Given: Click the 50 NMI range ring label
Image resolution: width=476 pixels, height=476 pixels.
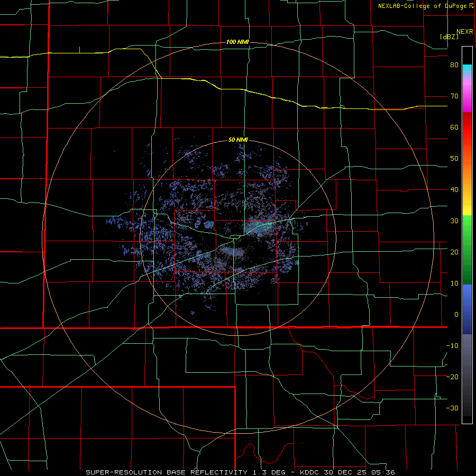Looking at the screenshot, I should pyautogui.click(x=238, y=140).
